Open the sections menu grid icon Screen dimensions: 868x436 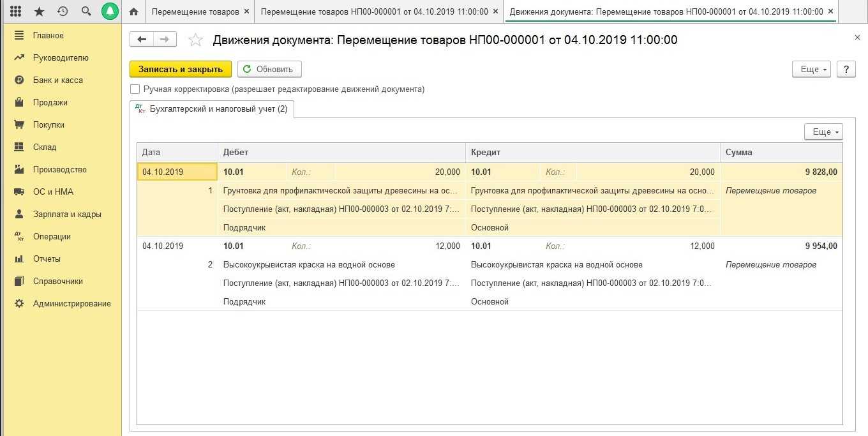[16, 11]
